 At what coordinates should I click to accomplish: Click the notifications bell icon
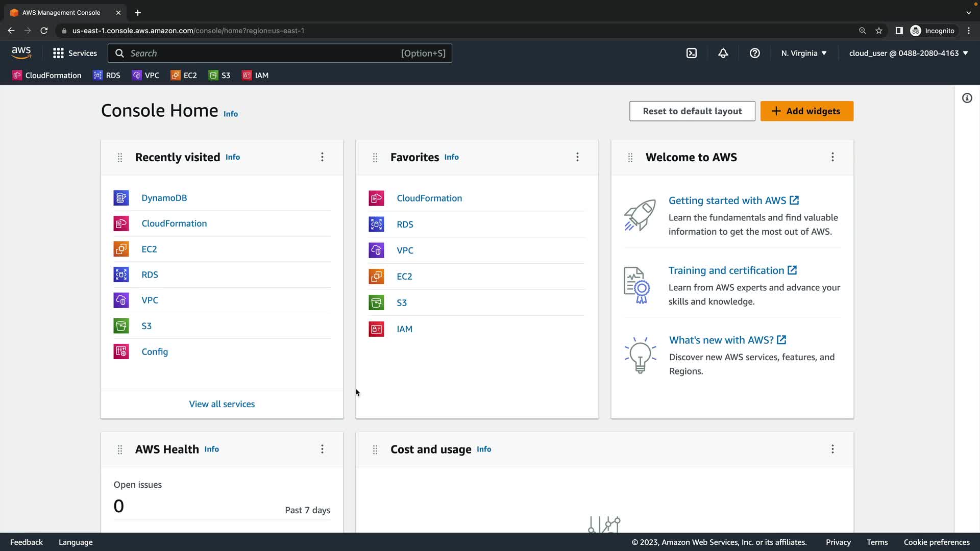click(x=723, y=53)
